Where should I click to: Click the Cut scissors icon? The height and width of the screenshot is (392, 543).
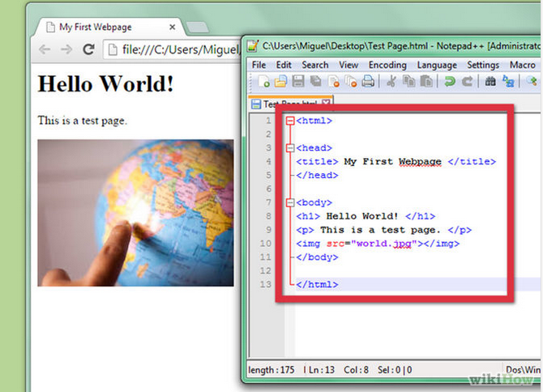coord(391,81)
